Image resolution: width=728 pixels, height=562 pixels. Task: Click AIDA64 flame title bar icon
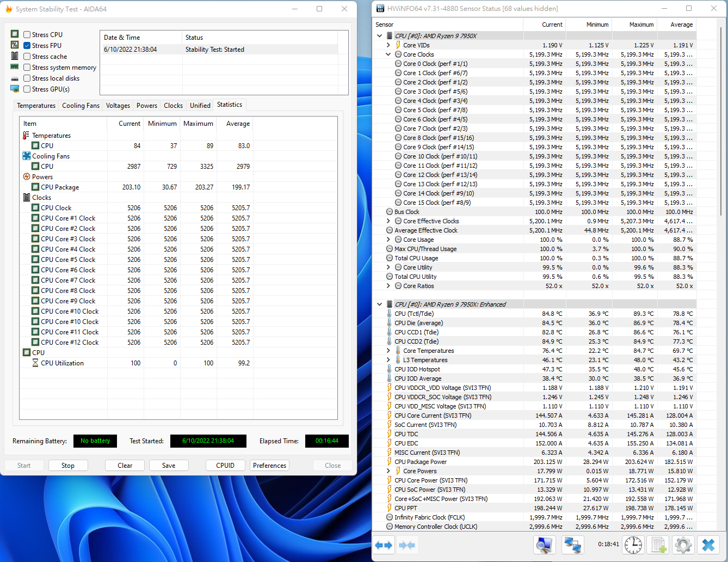9,9
